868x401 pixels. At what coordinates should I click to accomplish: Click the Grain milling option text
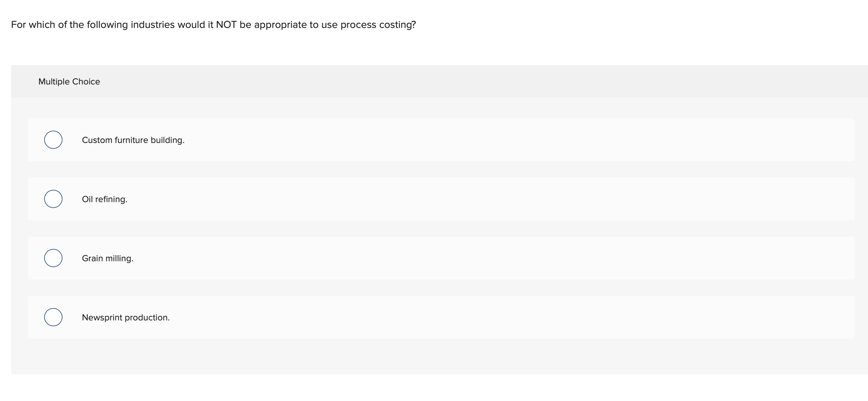[108, 258]
